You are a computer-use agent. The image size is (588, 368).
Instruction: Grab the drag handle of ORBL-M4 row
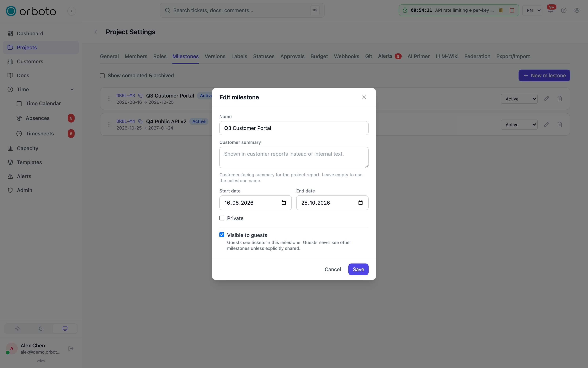click(x=109, y=124)
